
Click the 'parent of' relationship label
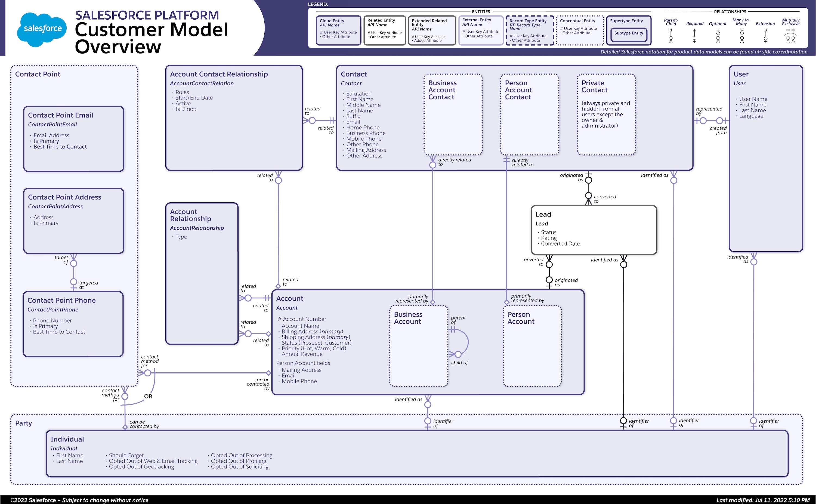458,320
